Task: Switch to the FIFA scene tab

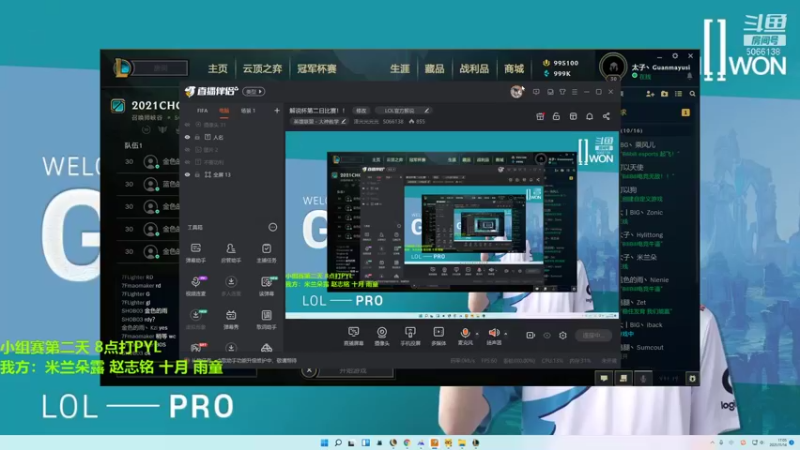Action: tap(203, 110)
